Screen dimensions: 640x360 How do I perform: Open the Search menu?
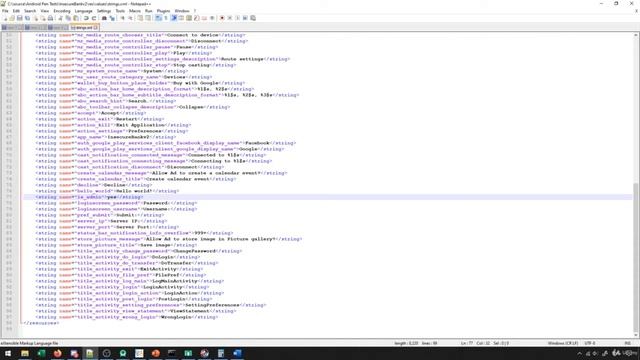[30, 11]
